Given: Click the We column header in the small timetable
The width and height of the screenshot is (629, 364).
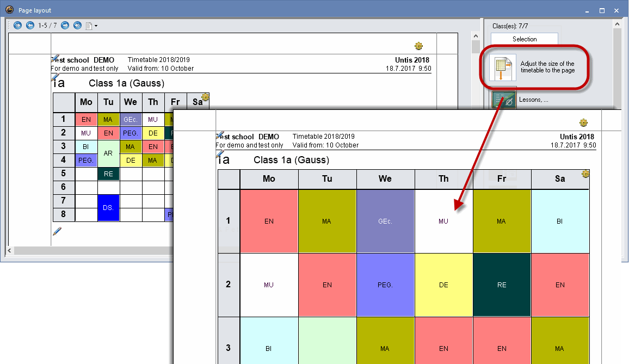Looking at the screenshot, I should pyautogui.click(x=131, y=102).
